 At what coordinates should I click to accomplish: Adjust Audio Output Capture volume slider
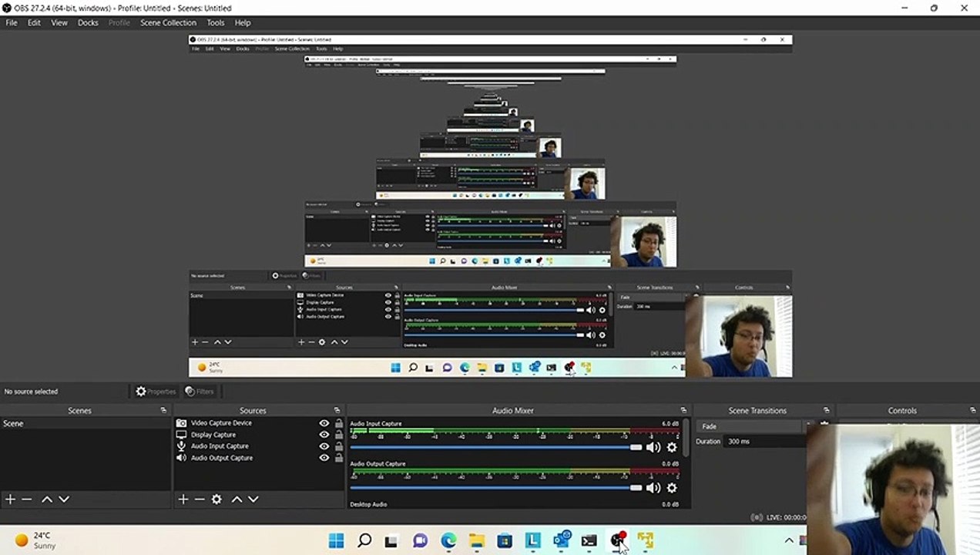click(496, 487)
